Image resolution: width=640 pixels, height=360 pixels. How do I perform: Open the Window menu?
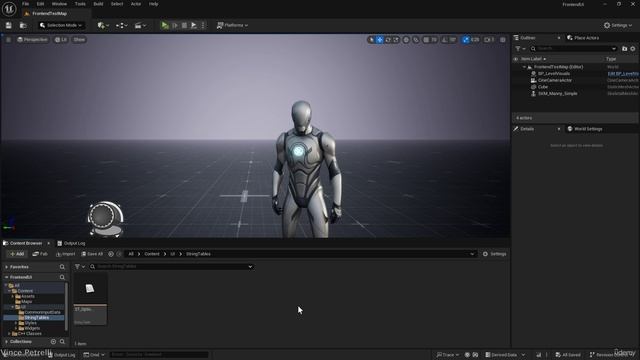59,4
